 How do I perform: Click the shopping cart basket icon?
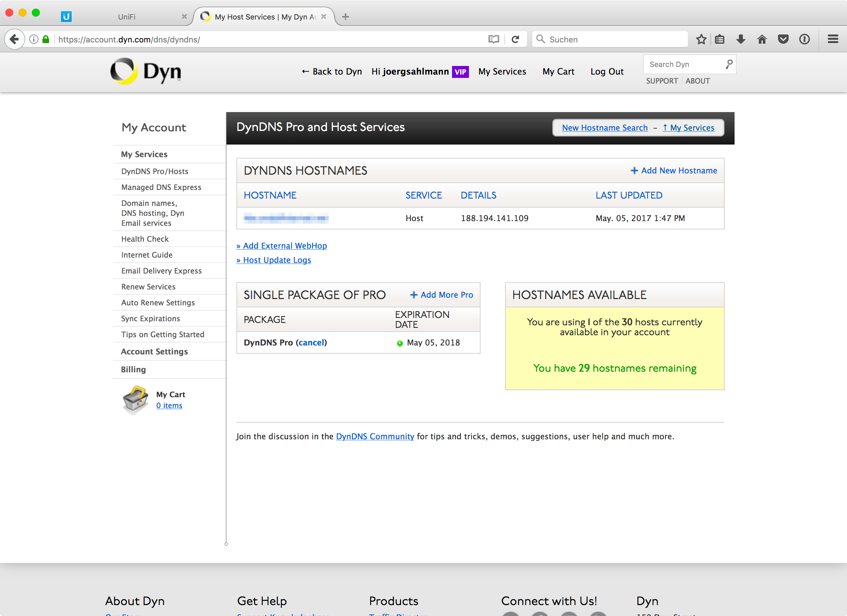pos(136,400)
